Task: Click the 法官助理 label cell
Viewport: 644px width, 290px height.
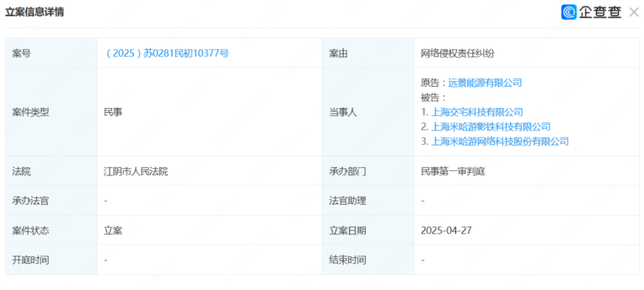Action: (x=368, y=201)
